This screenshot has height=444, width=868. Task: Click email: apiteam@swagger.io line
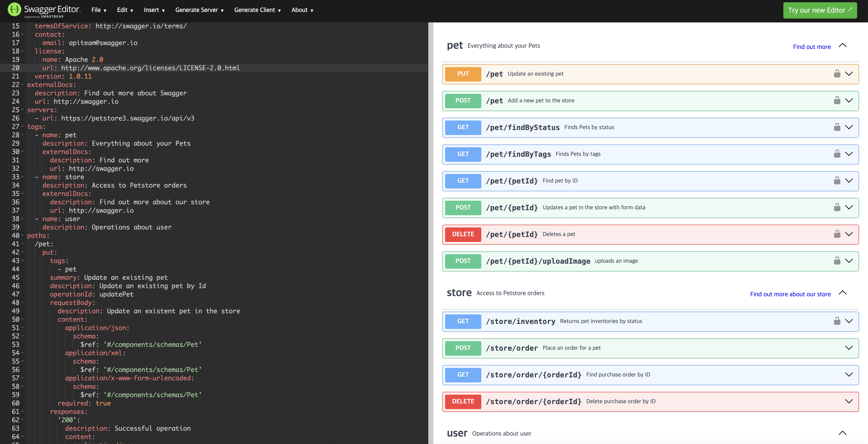click(90, 43)
